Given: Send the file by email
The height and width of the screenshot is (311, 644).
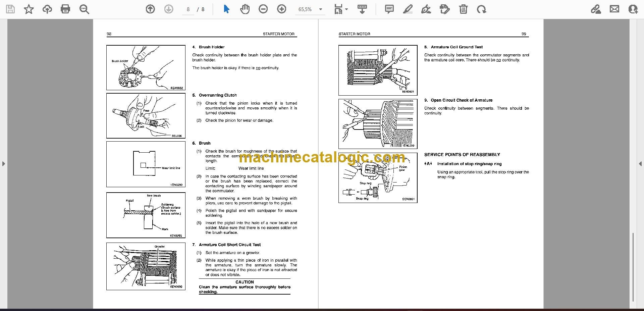Looking at the screenshot, I should tap(614, 9).
